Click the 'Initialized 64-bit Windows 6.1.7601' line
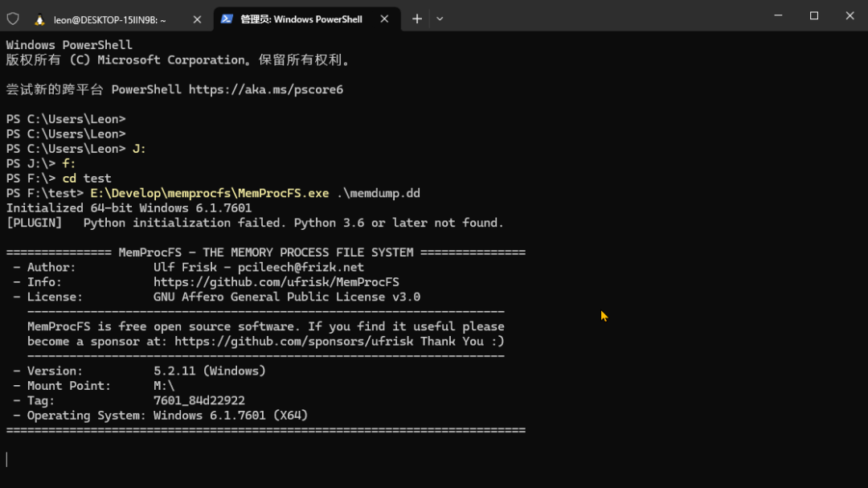The height and width of the screenshot is (488, 868). pyautogui.click(x=129, y=208)
